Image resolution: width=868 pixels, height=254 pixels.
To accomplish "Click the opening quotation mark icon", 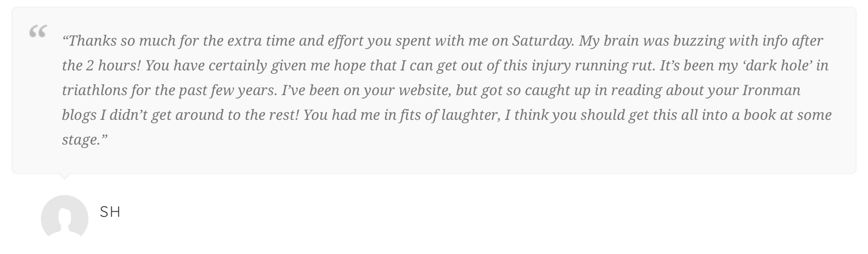I will (x=38, y=32).
